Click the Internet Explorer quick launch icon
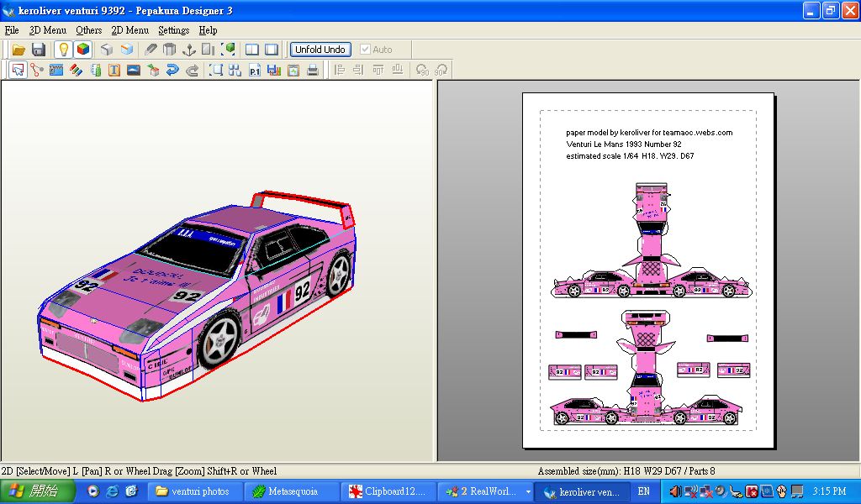 112,491
